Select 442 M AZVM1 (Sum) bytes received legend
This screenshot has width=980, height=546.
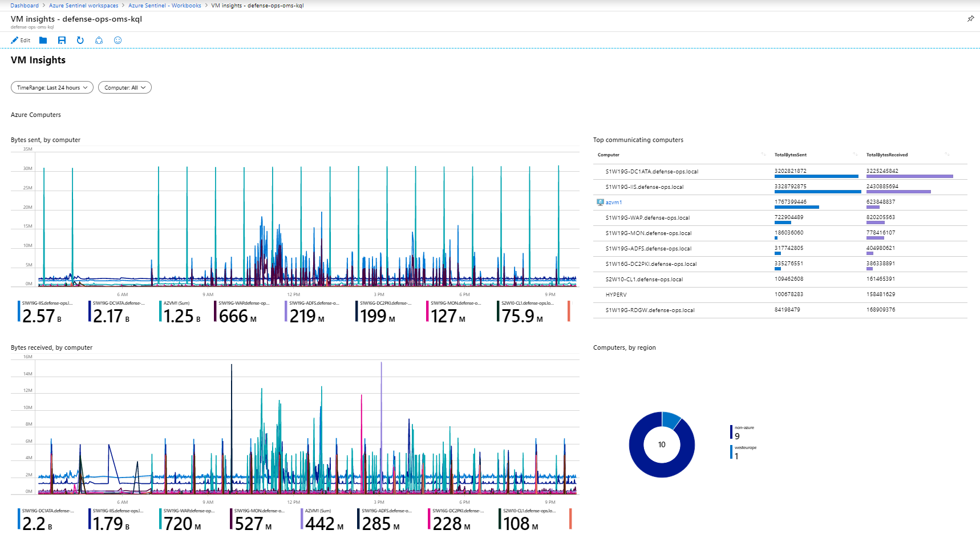point(323,520)
